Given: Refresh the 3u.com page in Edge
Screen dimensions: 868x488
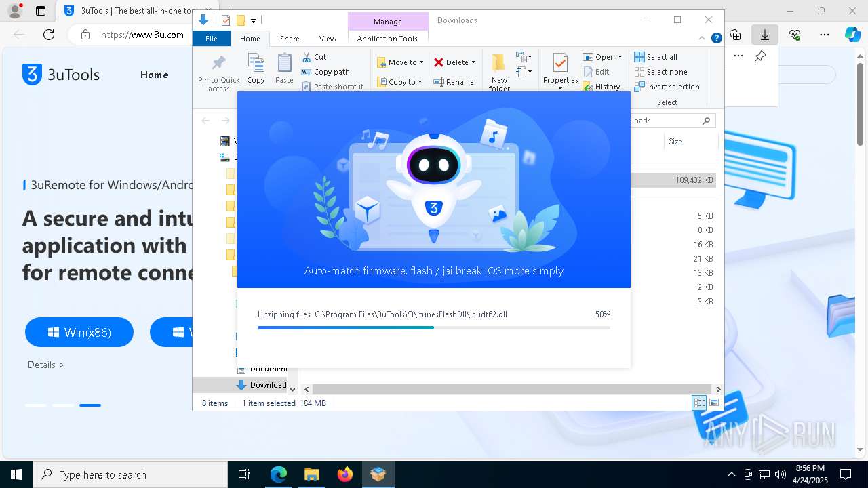Looking at the screenshot, I should [x=49, y=35].
